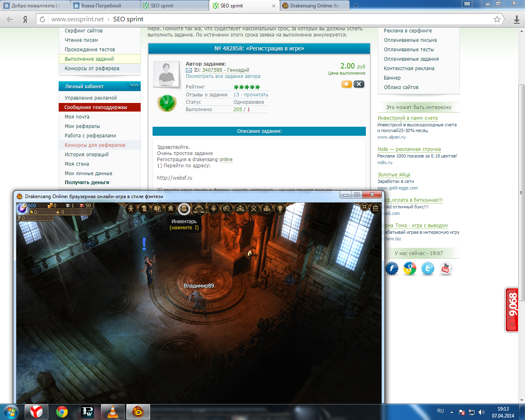Open the book icon in game toolbar
The image size is (525, 420).
pos(157,209)
